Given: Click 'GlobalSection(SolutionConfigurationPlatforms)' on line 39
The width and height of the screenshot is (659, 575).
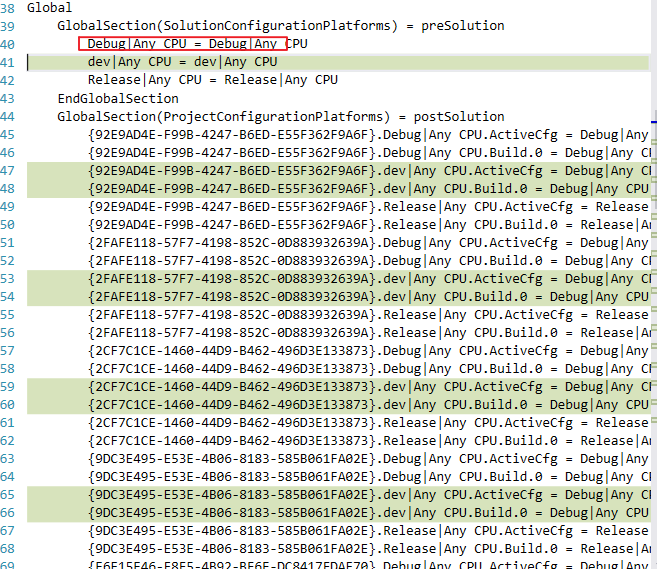Looking at the screenshot, I should [227, 26].
